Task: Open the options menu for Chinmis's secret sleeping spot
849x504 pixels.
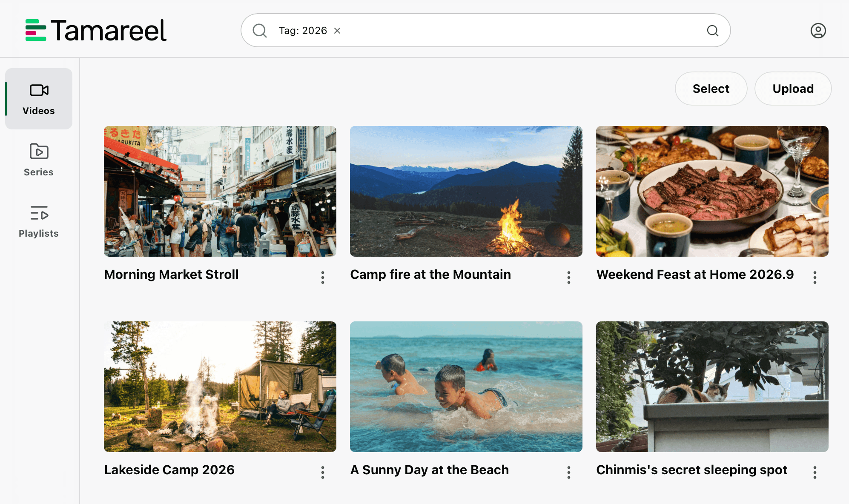Action: tap(815, 472)
